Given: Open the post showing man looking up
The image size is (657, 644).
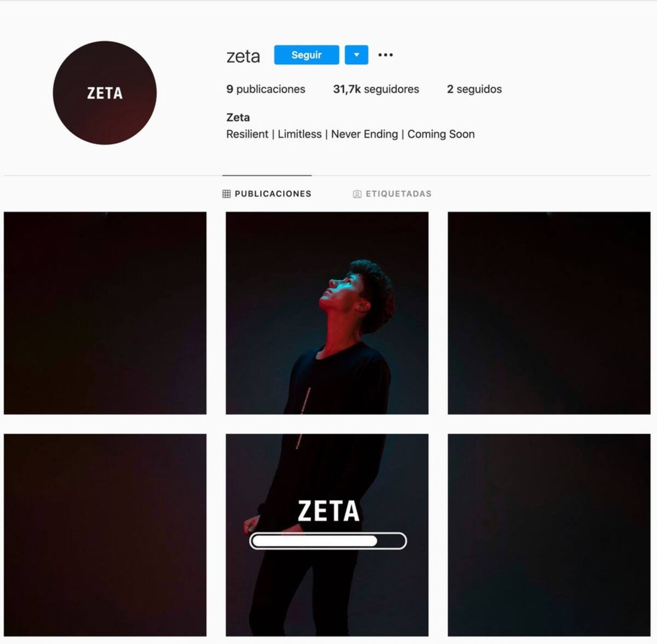Looking at the screenshot, I should (x=327, y=313).
